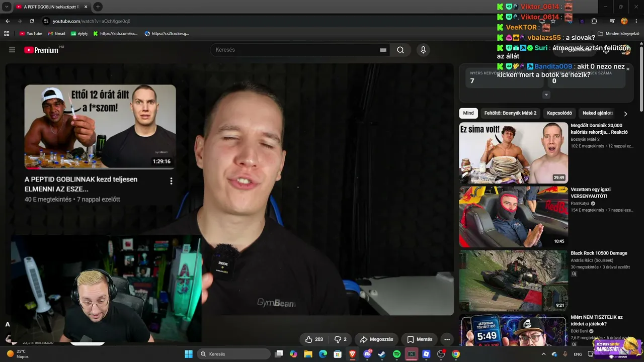This screenshot has width=644, height=362.
Task: Open the PEPTID GOBLINNAK video thumbnail
Action: tap(100, 126)
